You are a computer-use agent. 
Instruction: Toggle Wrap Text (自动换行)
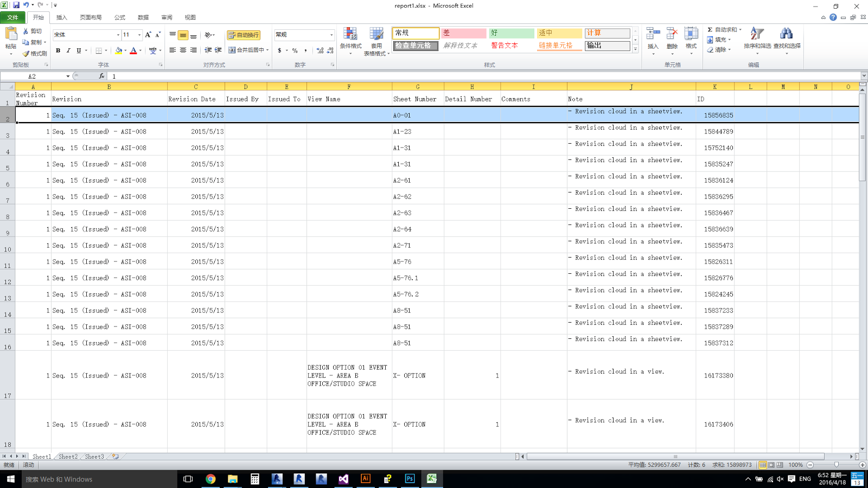click(x=244, y=34)
